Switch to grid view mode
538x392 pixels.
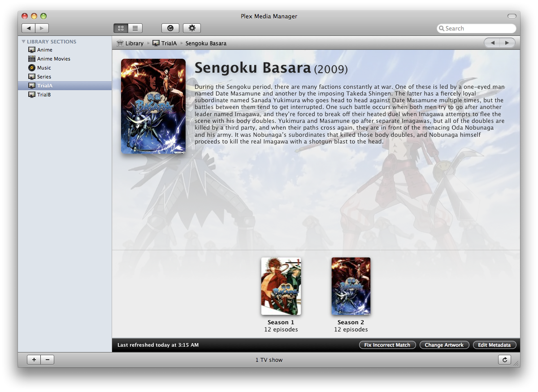121,28
